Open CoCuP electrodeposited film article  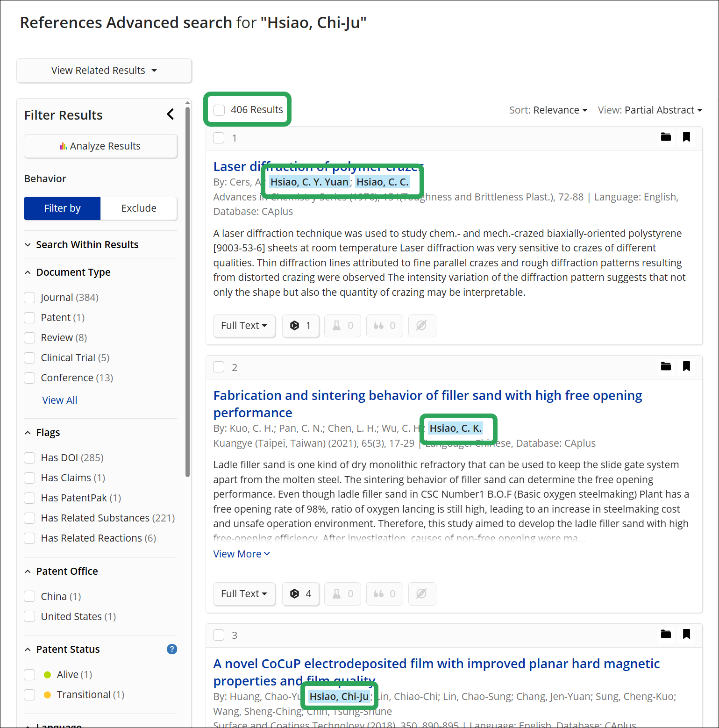[436, 672]
